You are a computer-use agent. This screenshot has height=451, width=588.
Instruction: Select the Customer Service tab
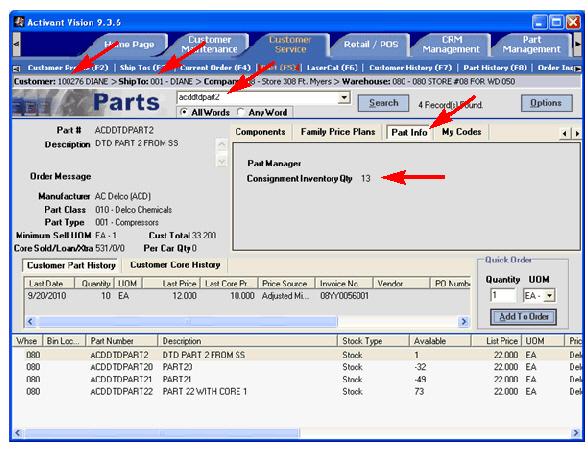[290, 45]
